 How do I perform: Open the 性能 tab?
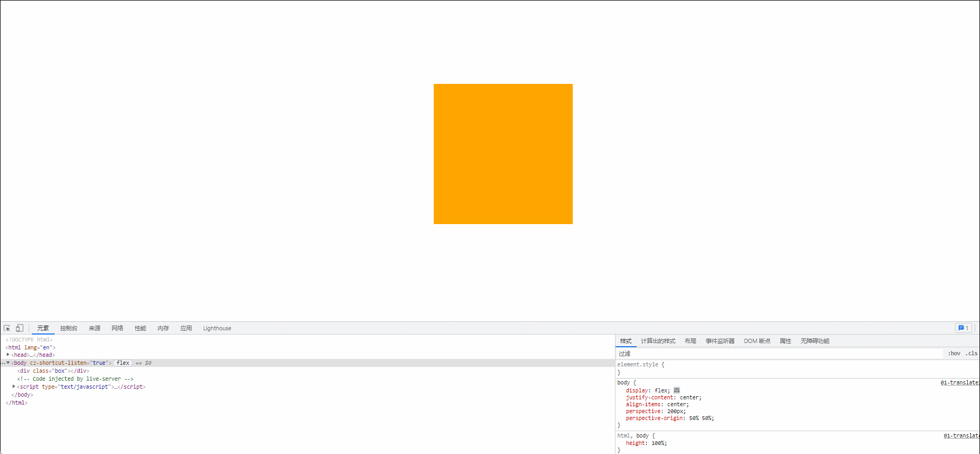pos(140,328)
